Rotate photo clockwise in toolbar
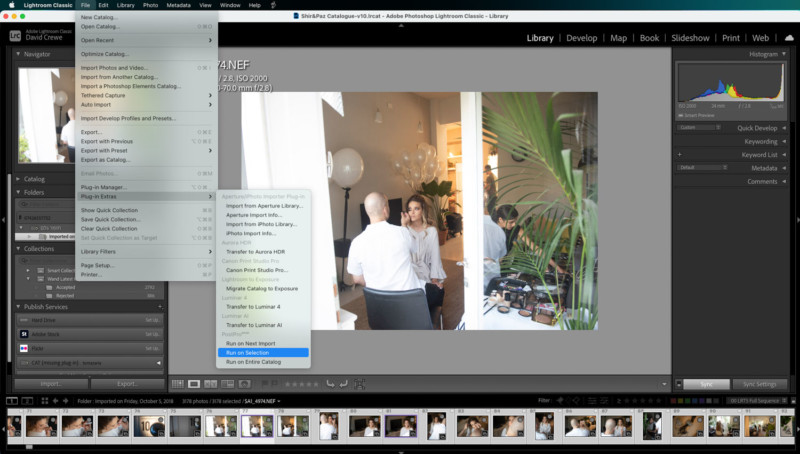 click(343, 384)
